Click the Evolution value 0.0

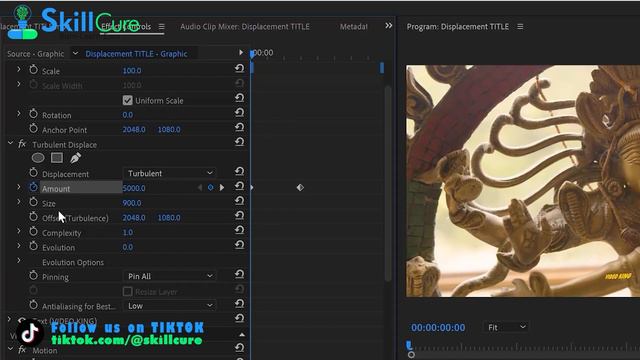pyautogui.click(x=127, y=247)
